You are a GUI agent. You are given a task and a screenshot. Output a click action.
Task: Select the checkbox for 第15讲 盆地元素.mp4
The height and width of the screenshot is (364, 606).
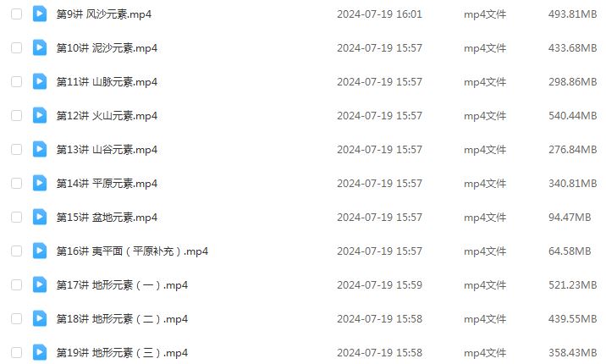pyautogui.click(x=16, y=218)
